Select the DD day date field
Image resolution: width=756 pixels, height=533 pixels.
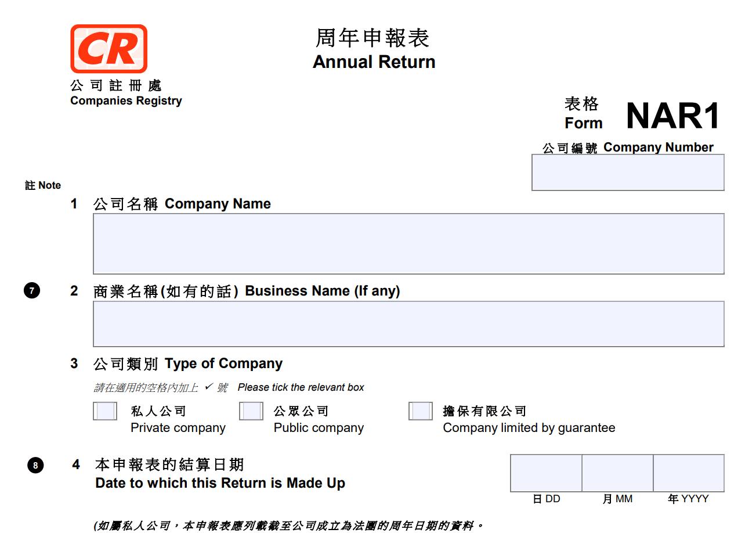(546, 473)
